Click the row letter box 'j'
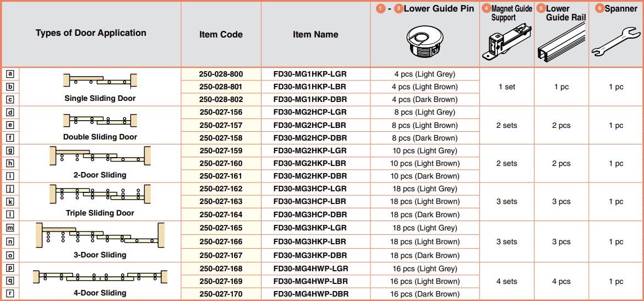The width and height of the screenshot is (644, 301). coord(10,189)
